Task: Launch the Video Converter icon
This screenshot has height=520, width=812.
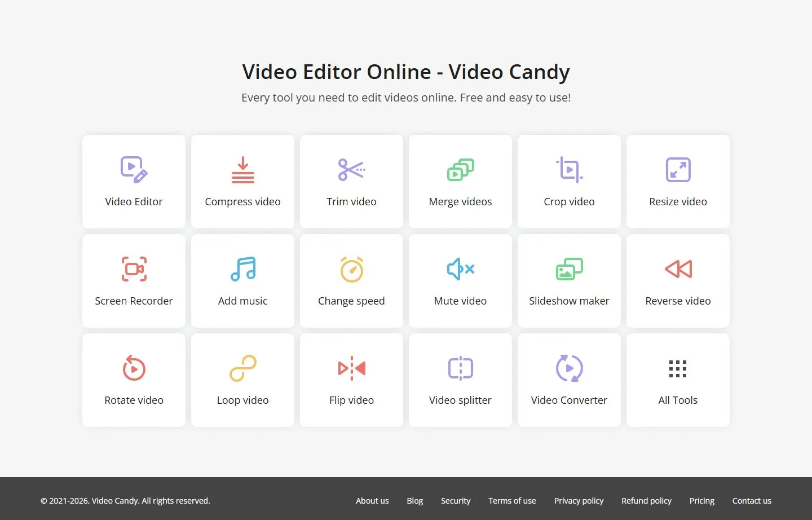Action: pyautogui.click(x=570, y=368)
